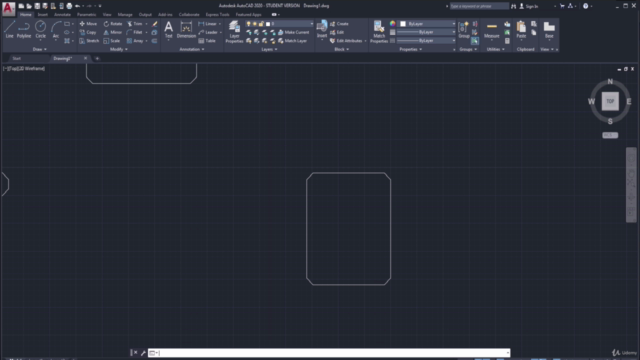This screenshot has width=640, height=360.
Task: Click Sign In
Action: click(529, 6)
